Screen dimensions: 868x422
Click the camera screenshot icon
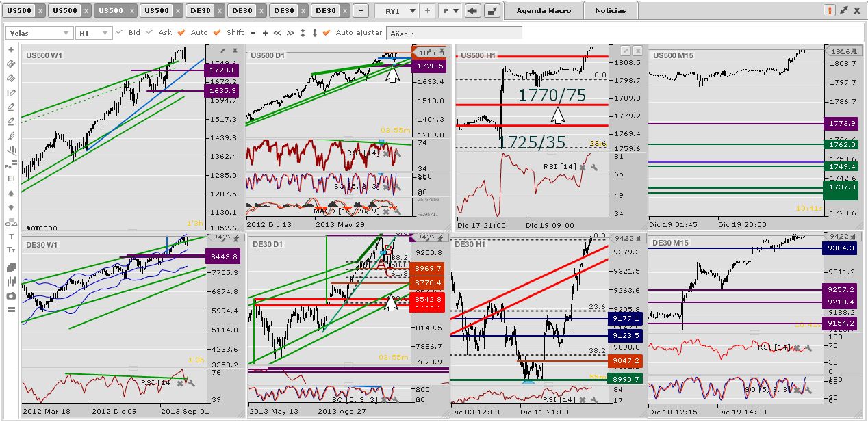point(11,295)
